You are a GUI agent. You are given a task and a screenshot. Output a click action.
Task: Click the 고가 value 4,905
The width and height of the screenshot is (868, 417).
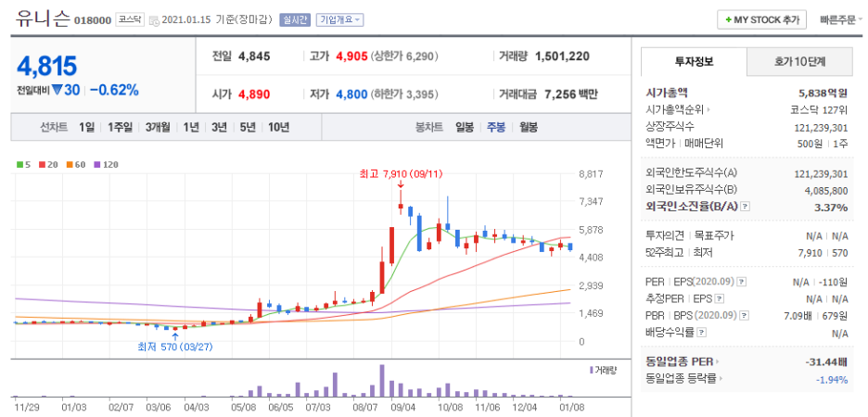(x=351, y=56)
